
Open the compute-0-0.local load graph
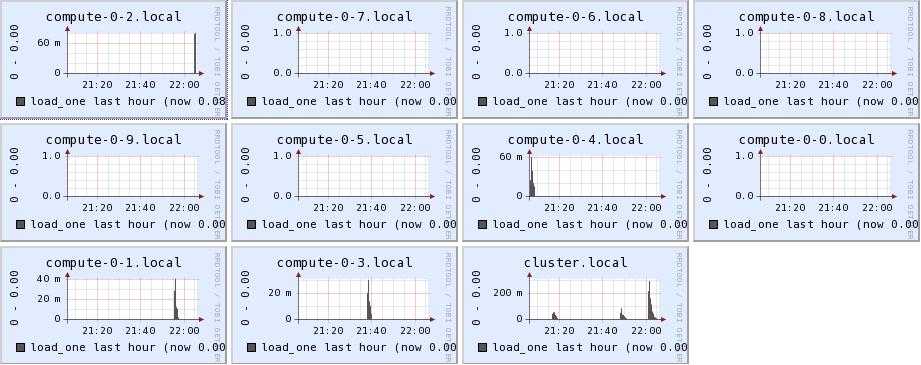tap(806, 182)
